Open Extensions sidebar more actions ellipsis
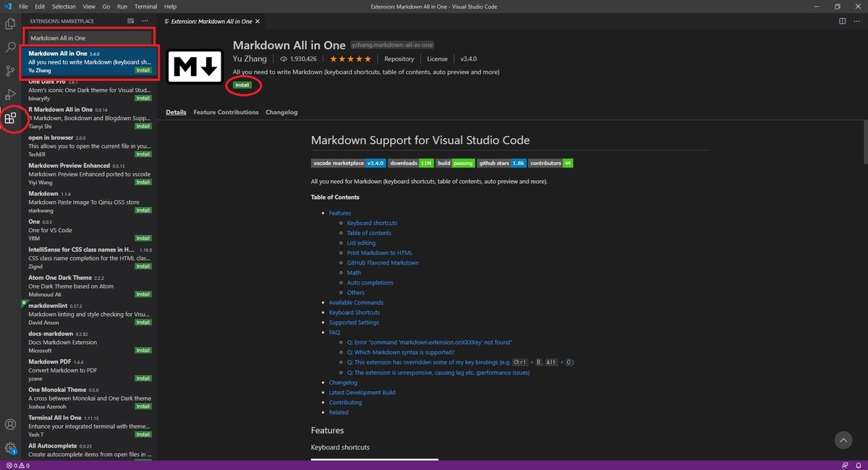 pyautogui.click(x=145, y=21)
